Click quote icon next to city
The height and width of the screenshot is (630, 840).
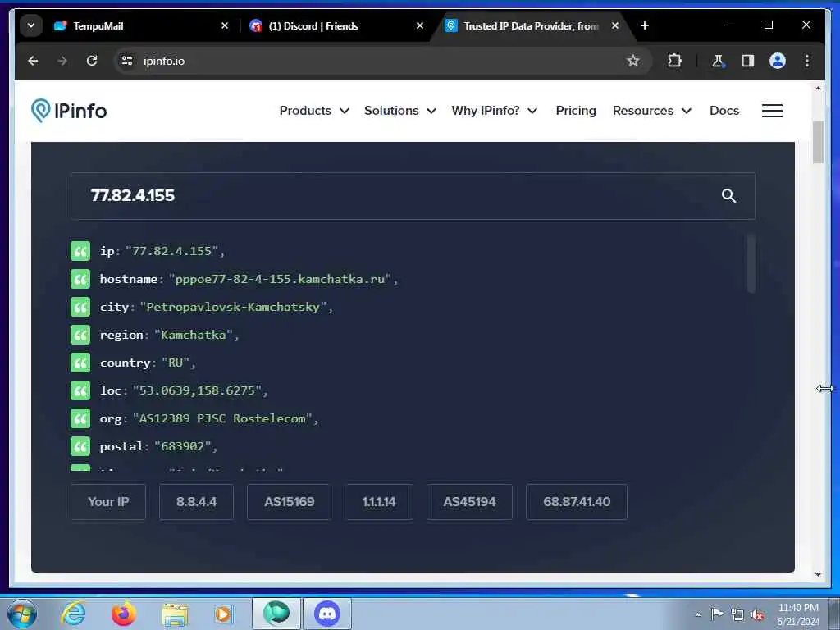(80, 307)
